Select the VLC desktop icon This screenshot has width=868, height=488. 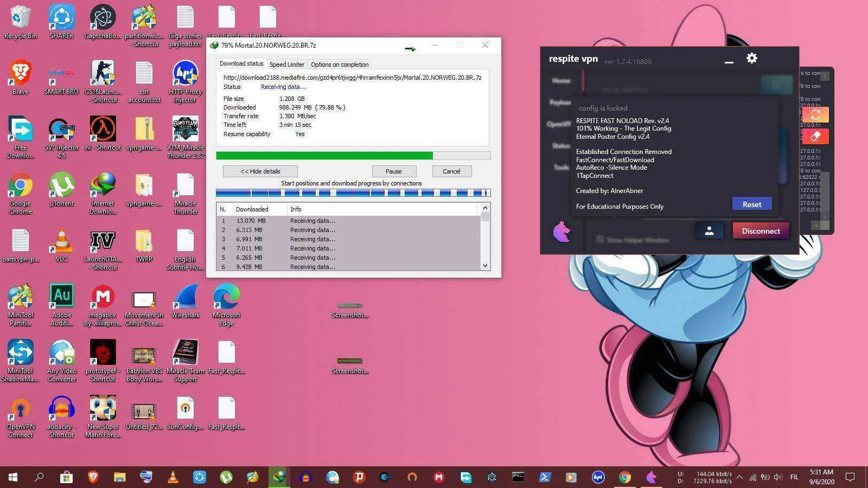pos(61,246)
